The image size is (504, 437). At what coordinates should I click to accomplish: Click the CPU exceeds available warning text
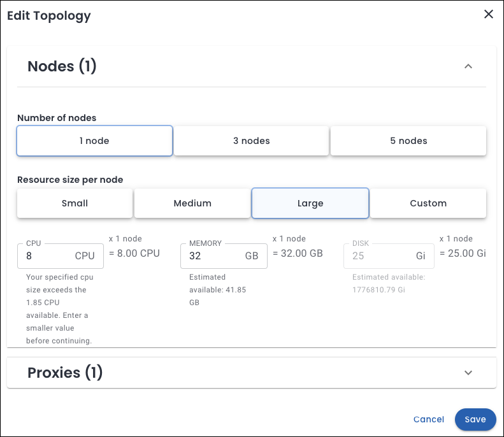(59, 308)
